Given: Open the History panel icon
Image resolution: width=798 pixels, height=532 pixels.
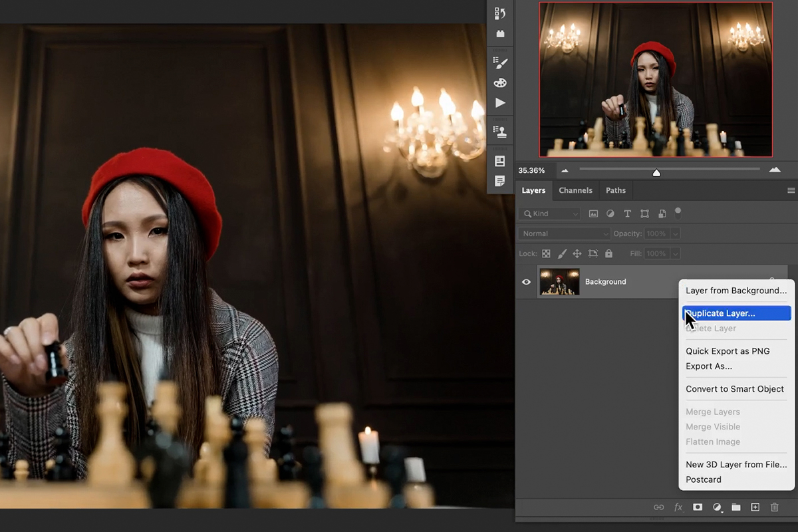Looking at the screenshot, I should pos(500,13).
